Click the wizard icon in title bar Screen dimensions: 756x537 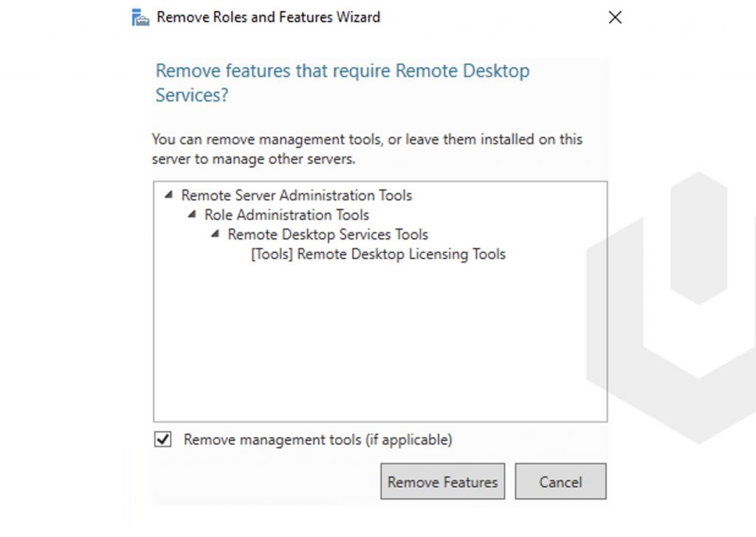point(140,18)
